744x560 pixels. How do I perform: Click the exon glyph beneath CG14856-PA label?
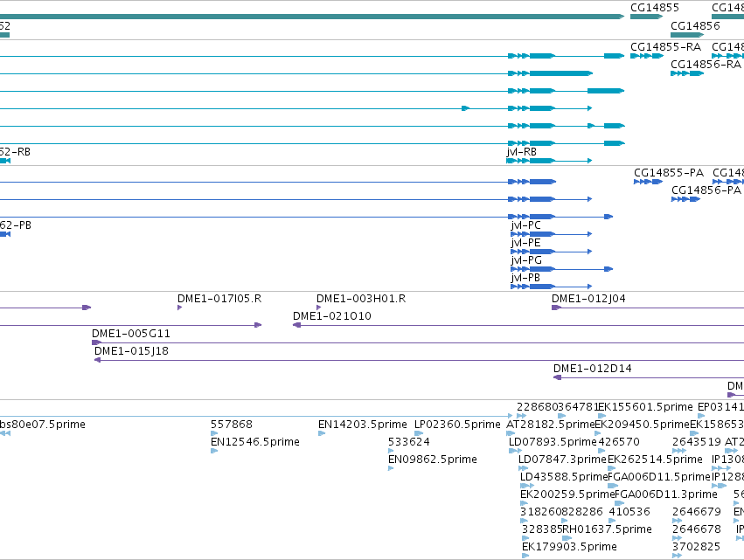(685, 199)
